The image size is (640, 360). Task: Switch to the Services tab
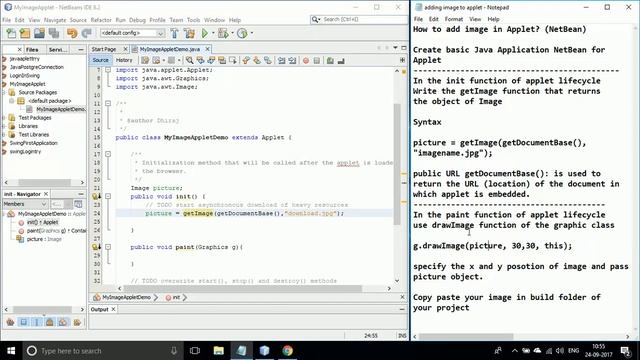[x=58, y=49]
